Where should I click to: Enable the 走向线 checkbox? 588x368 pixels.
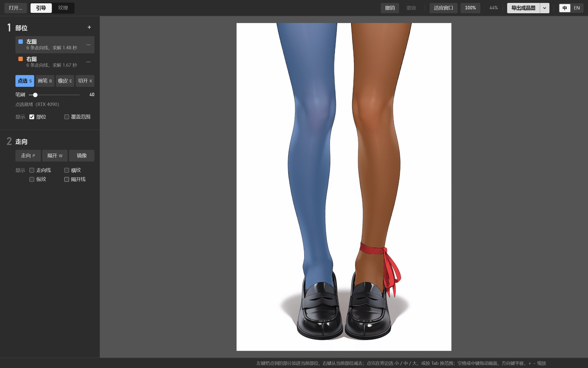click(32, 170)
